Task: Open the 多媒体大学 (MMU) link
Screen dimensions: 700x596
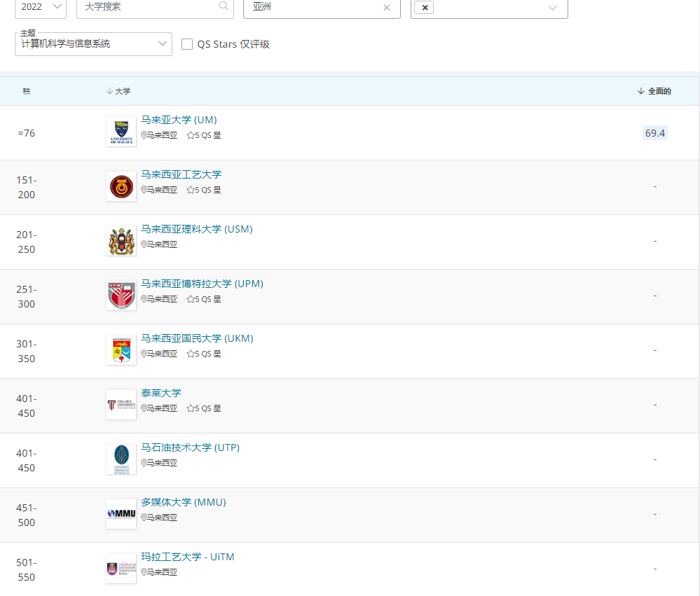Action: tap(184, 502)
